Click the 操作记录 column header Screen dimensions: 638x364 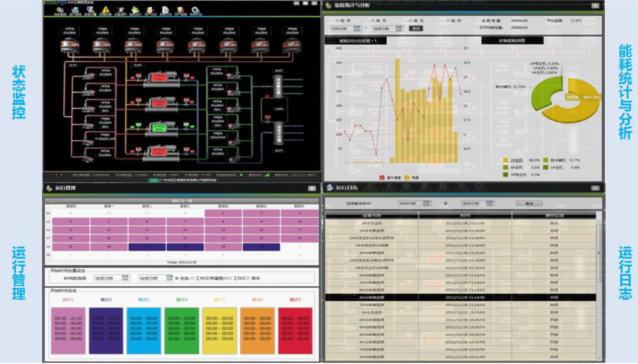click(x=554, y=215)
